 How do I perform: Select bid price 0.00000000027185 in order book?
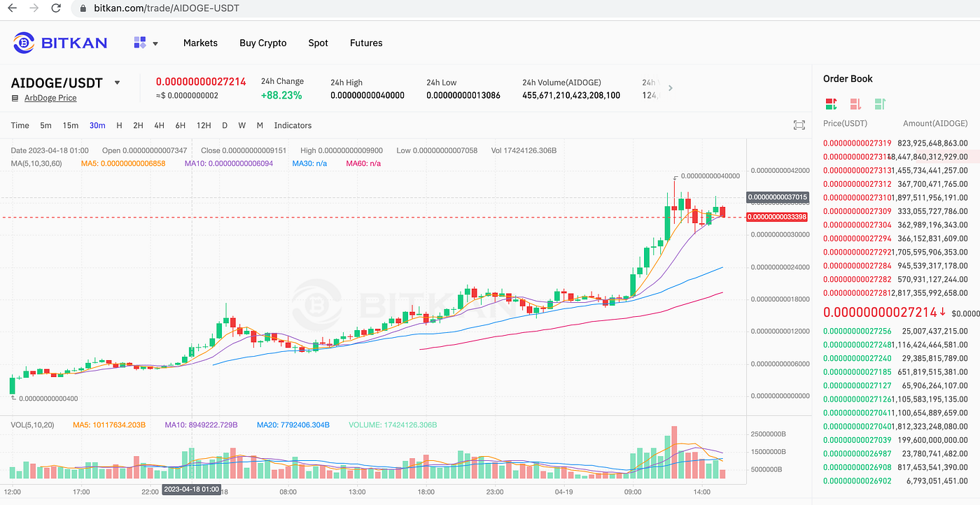point(857,371)
